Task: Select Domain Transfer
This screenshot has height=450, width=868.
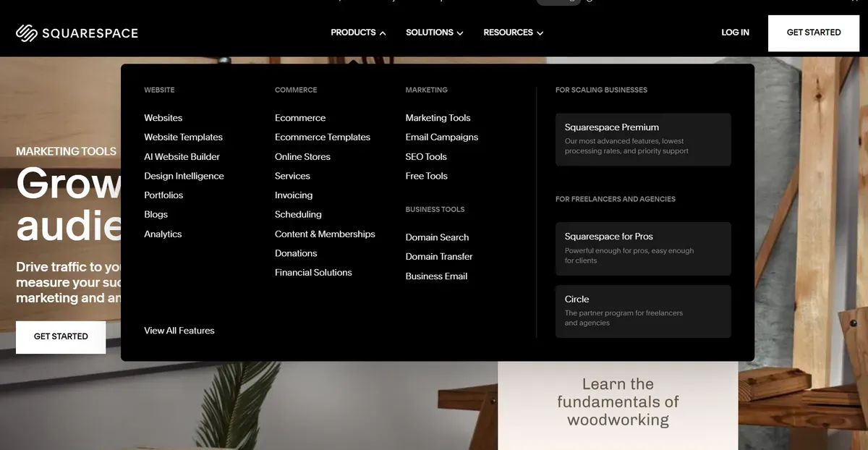Action: (x=439, y=257)
